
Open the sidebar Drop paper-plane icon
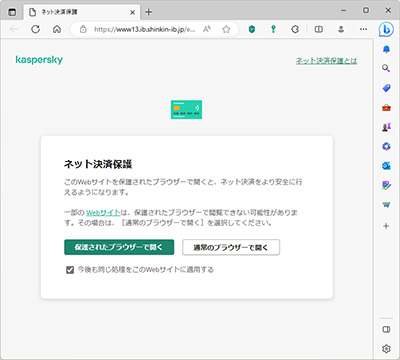pyautogui.click(x=386, y=205)
